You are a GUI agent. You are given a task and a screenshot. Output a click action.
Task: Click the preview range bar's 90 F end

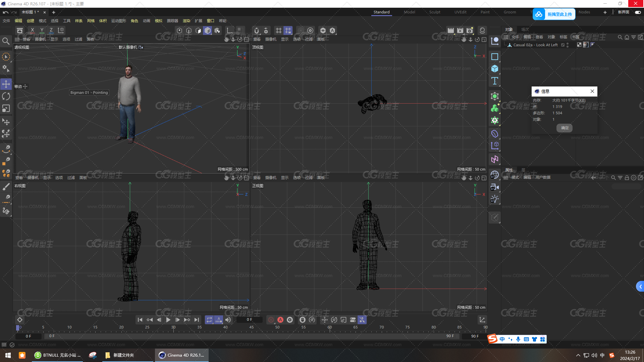click(450, 336)
